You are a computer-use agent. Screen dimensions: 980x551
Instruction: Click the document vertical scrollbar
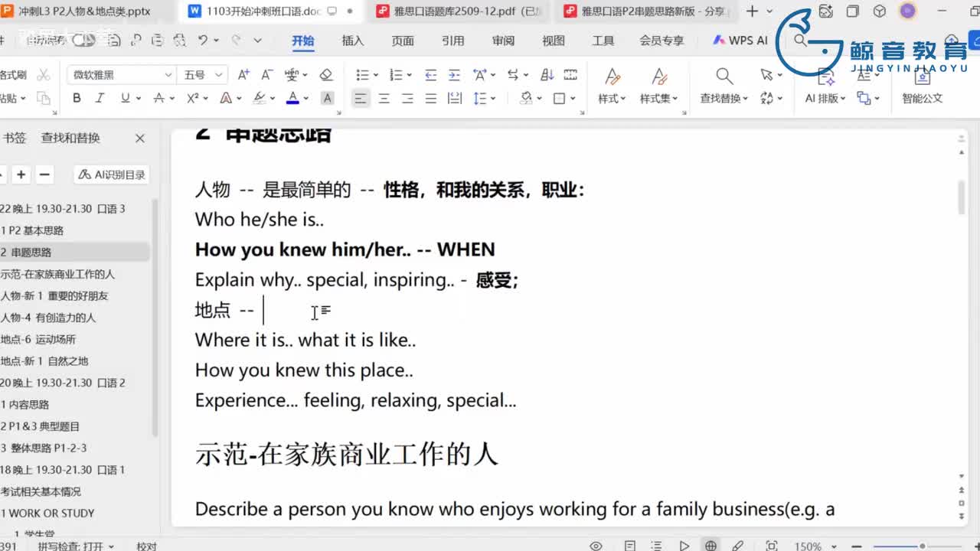[962, 199]
